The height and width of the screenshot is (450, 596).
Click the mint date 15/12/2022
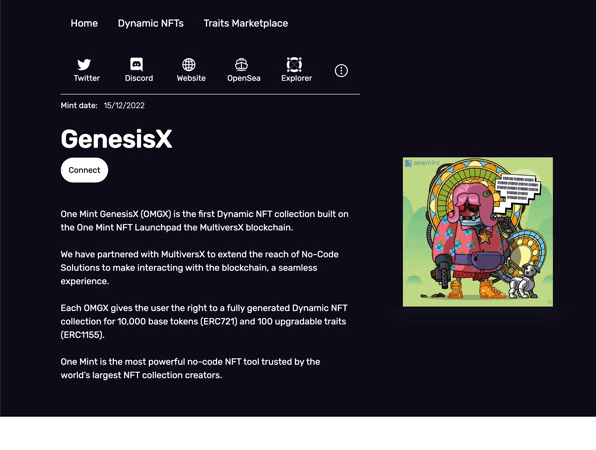[124, 105]
